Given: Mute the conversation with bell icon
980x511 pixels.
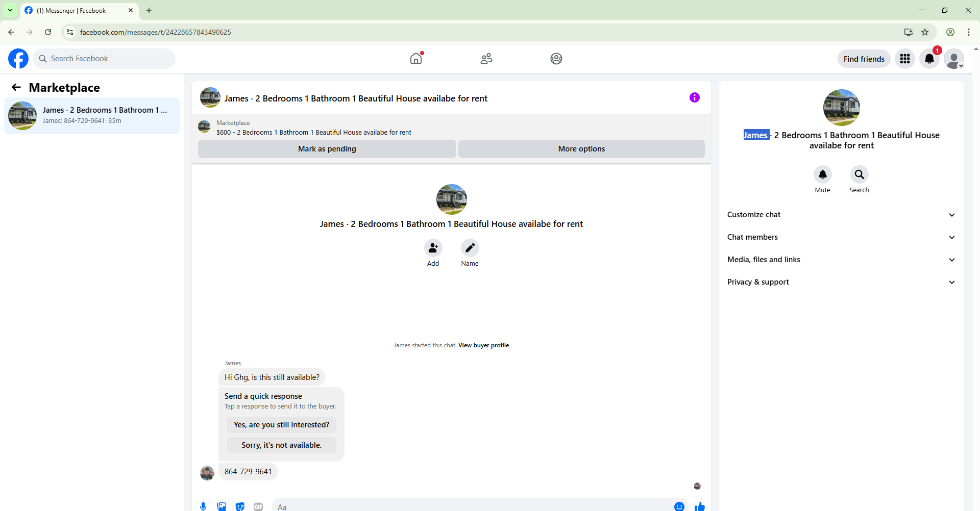Looking at the screenshot, I should (823, 174).
